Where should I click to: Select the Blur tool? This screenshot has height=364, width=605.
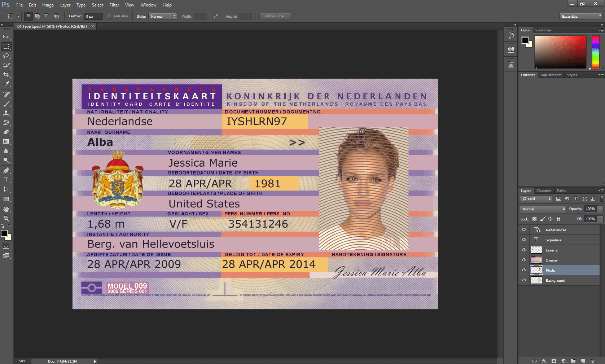coord(6,151)
